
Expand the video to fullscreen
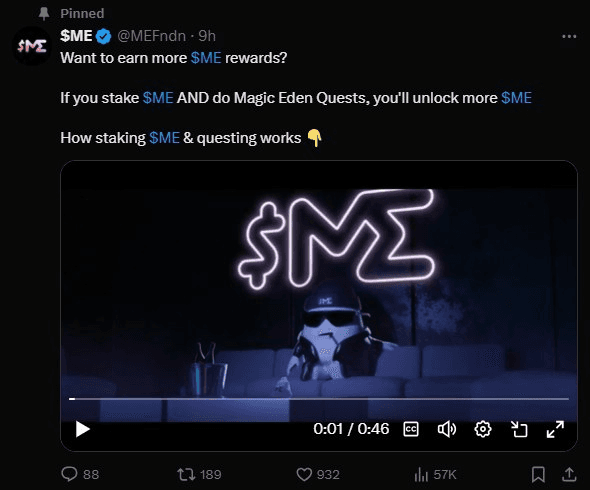pos(555,429)
